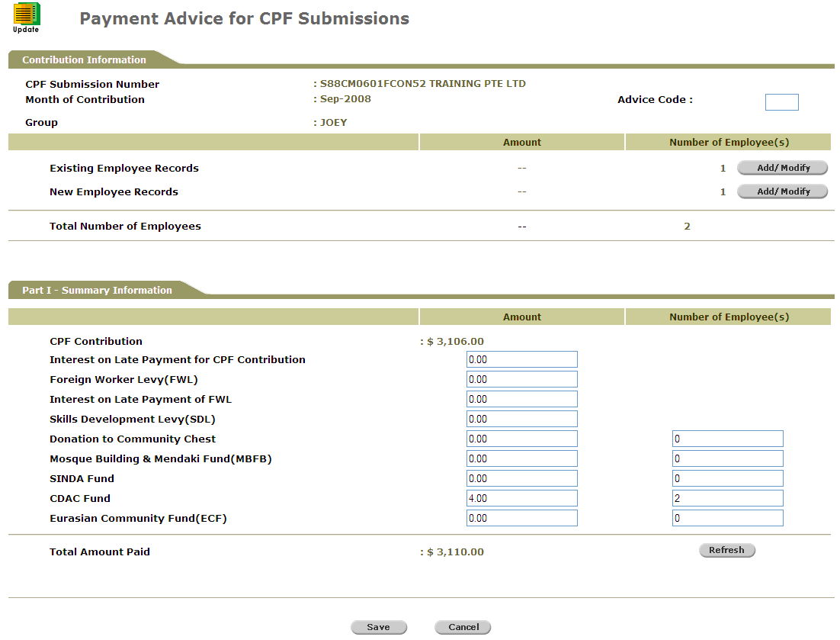Click the Payment Advice for CPF Submissions heading
The image size is (840, 640).
pyautogui.click(x=244, y=19)
